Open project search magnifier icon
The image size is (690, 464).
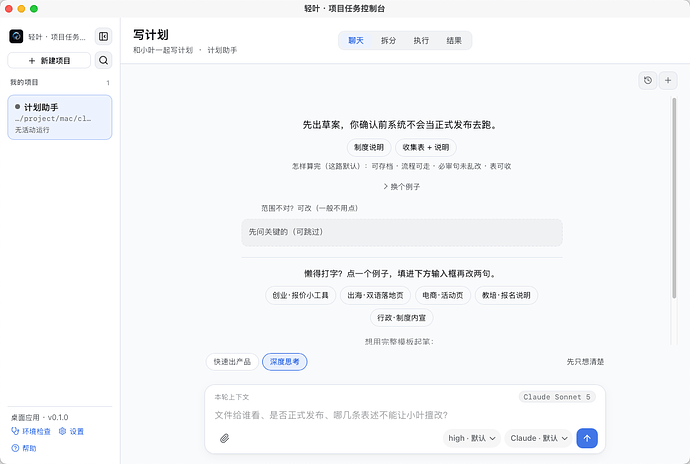[x=103, y=60]
